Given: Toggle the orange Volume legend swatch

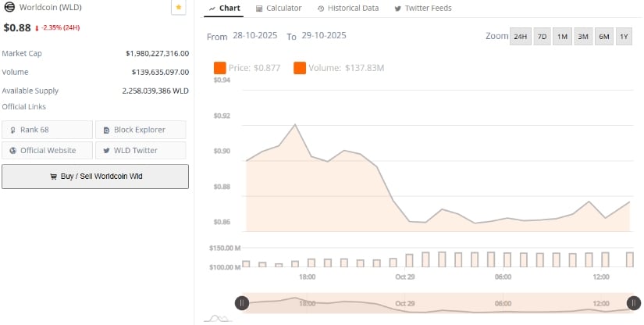Looking at the screenshot, I should pos(300,69).
